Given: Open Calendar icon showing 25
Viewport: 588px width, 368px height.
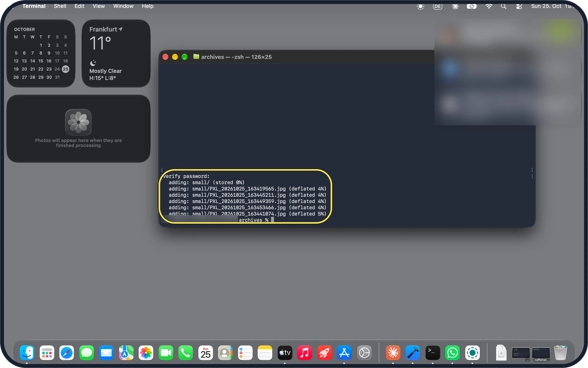Looking at the screenshot, I should point(205,353).
